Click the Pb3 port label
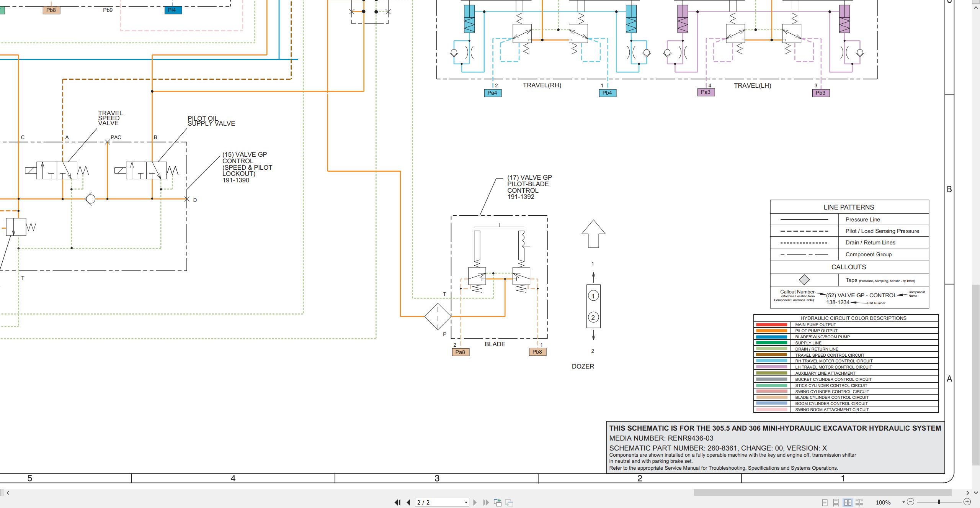980x508 pixels. pos(821,93)
